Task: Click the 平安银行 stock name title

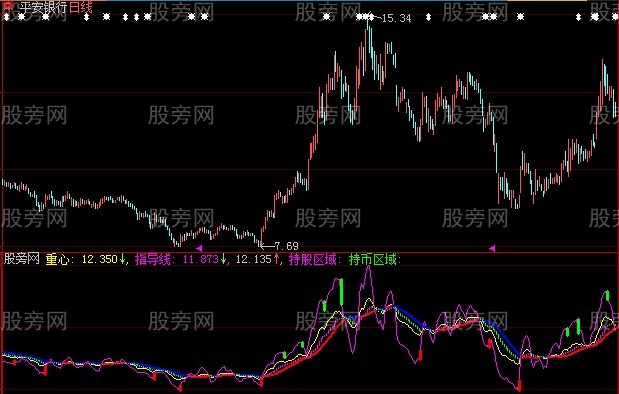Action: 44,7
